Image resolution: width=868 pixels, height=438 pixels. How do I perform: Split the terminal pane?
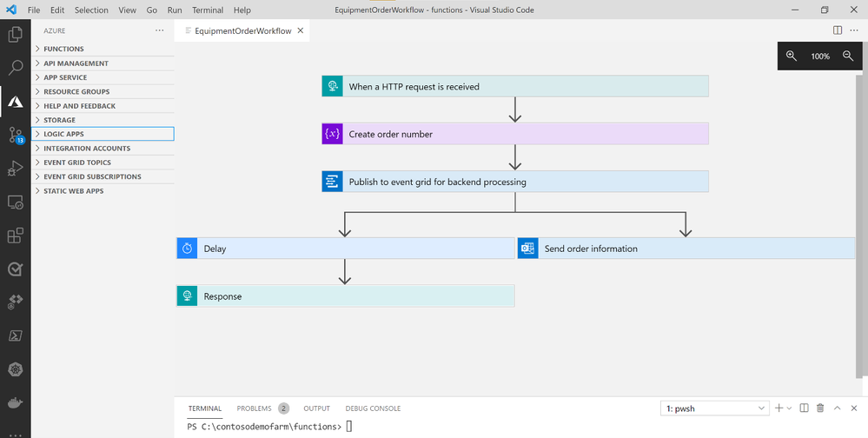point(805,408)
